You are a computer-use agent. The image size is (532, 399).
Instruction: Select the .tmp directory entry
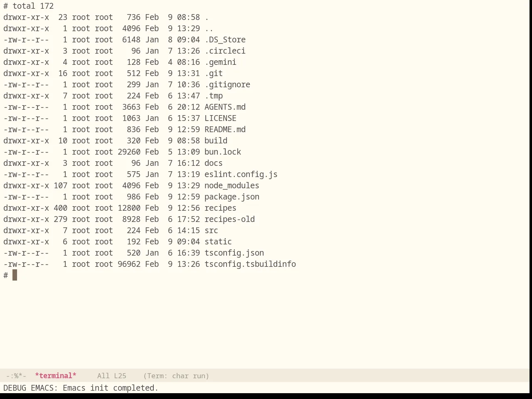214,96
